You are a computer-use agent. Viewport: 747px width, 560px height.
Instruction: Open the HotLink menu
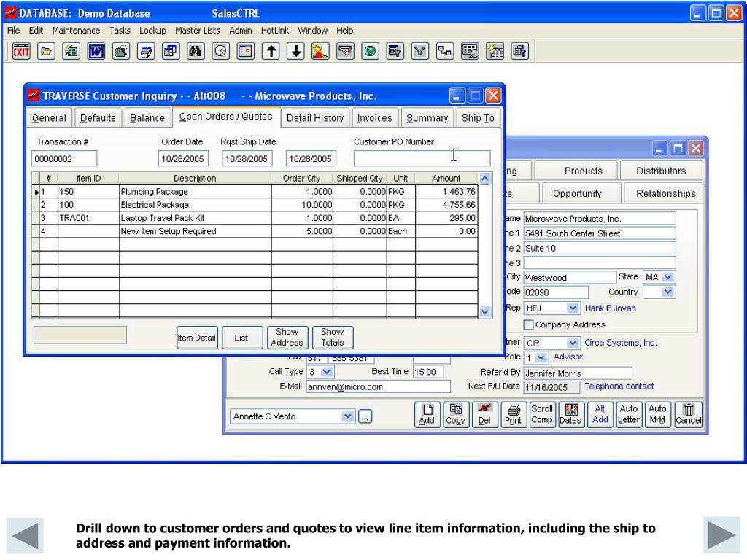(274, 31)
